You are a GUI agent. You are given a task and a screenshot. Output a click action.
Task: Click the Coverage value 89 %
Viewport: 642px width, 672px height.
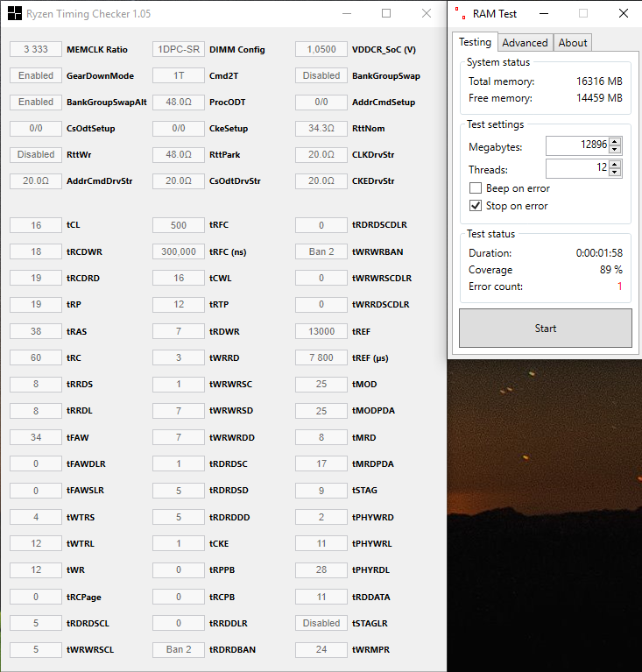[611, 270]
